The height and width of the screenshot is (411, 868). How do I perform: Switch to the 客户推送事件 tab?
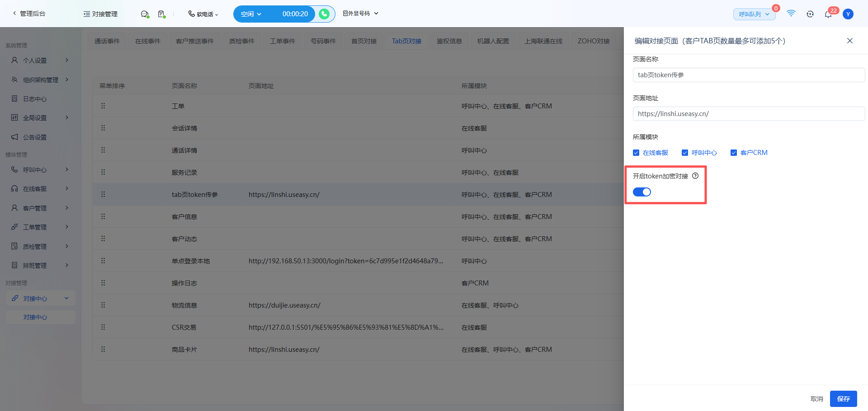tap(195, 41)
